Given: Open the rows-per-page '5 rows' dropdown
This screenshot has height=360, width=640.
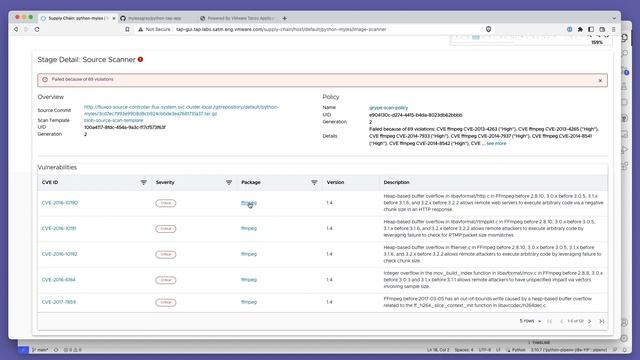Looking at the screenshot, I should 530,321.
